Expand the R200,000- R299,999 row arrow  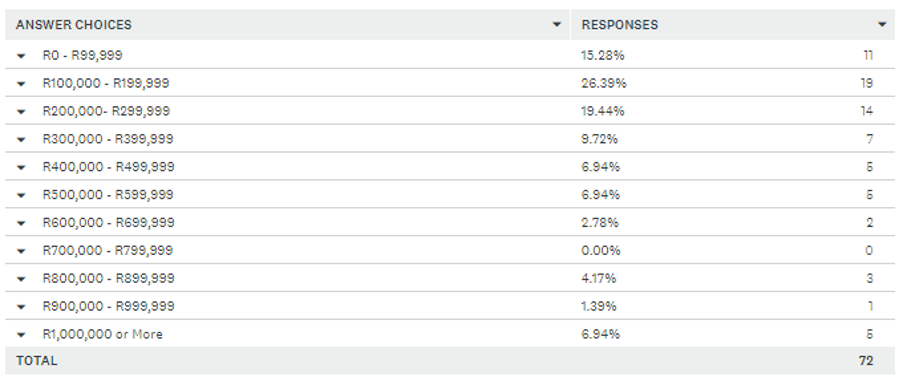(21, 112)
